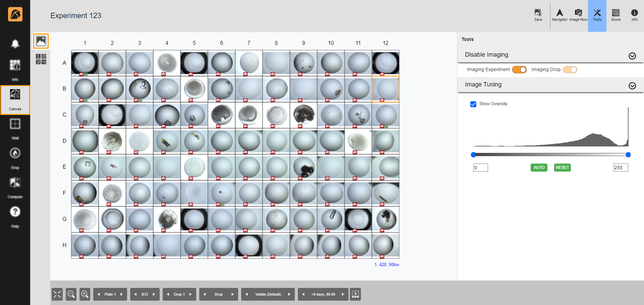Click the slideshow playback icon

coord(355,294)
